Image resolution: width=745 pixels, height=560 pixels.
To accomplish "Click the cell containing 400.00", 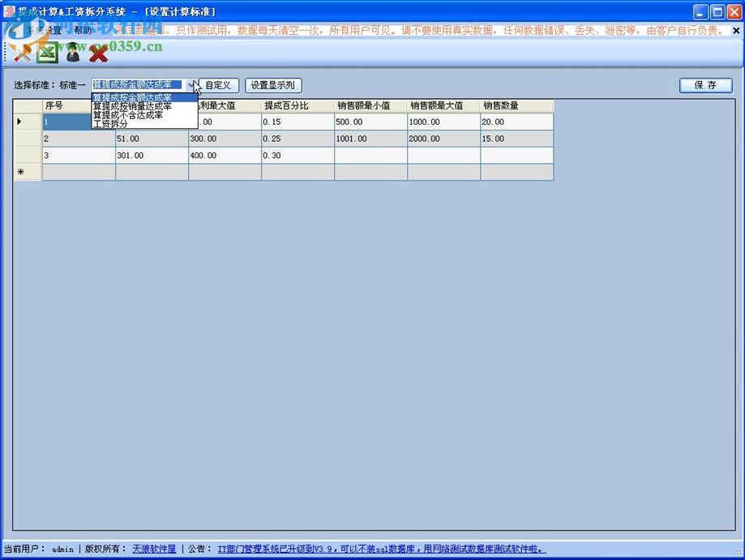I will (x=225, y=156).
